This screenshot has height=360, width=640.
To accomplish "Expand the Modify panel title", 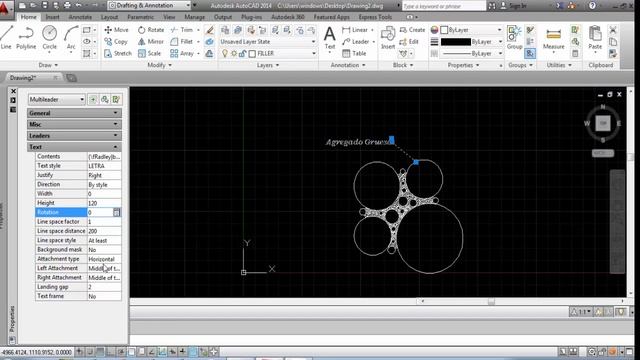I will coord(159,65).
